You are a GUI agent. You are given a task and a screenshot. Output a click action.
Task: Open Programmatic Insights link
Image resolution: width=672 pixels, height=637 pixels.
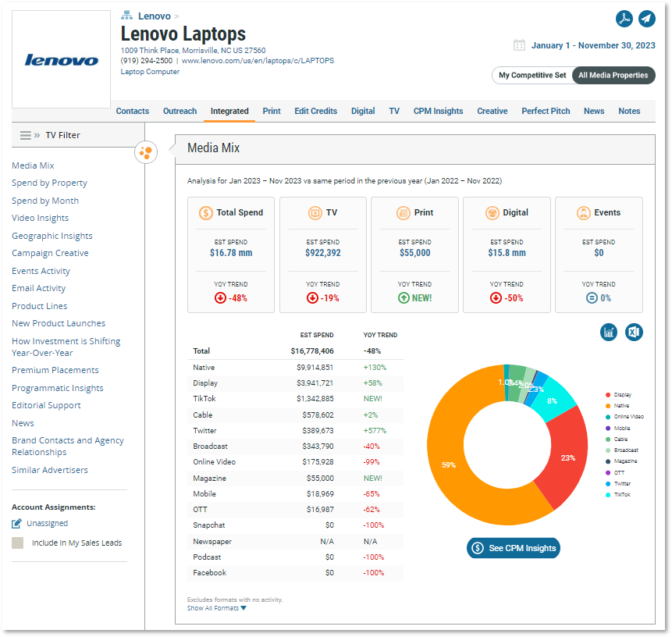point(58,389)
